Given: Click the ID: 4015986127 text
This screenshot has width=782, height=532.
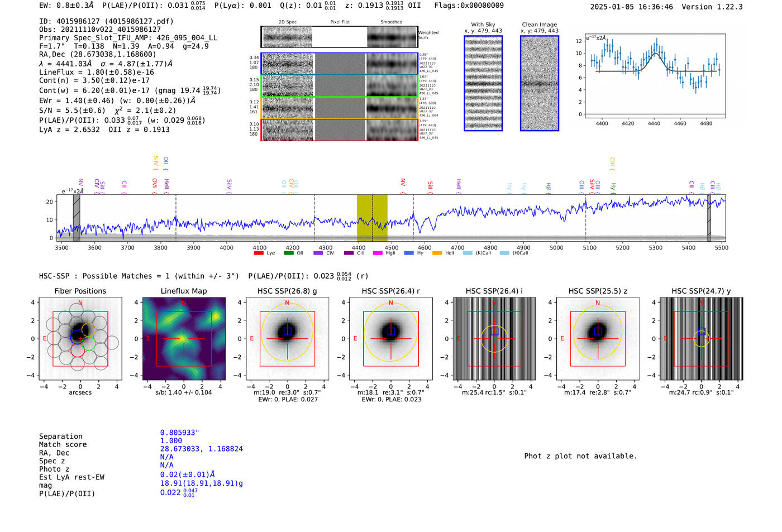Looking at the screenshot, I should point(106,21).
